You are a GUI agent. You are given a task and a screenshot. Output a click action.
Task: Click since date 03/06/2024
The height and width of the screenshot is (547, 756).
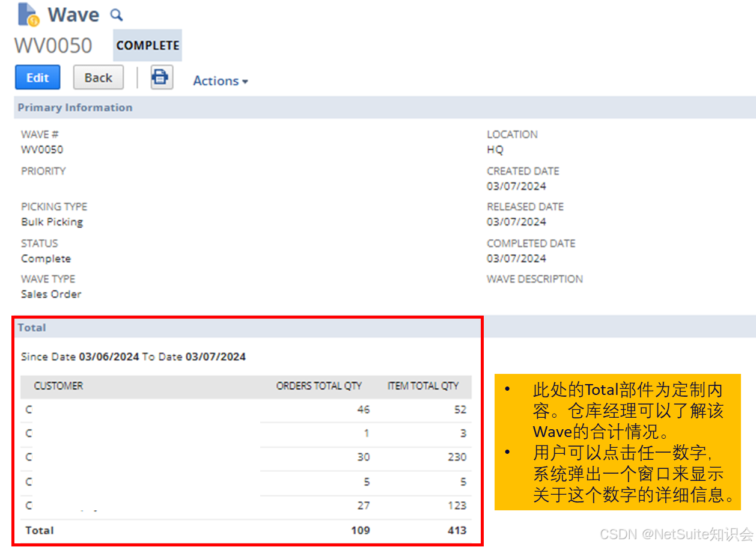point(109,356)
